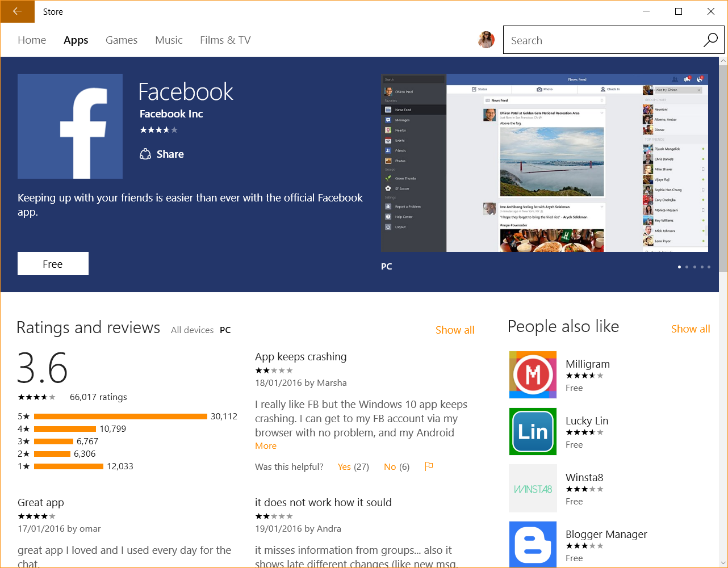Viewport: 728px width, 568px height.
Task: Open the Lucky Lin app title
Action: point(587,420)
